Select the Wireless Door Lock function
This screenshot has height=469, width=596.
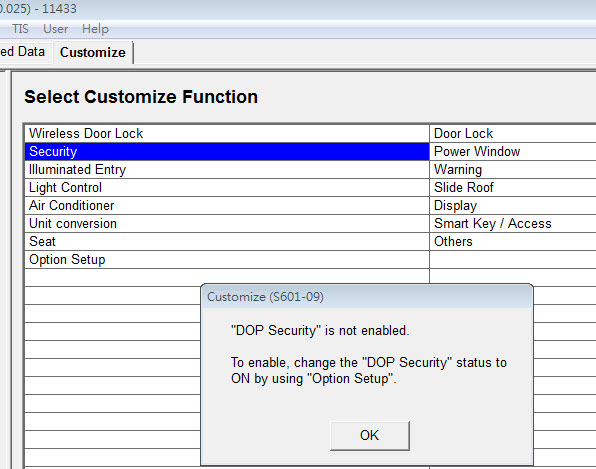click(227, 133)
